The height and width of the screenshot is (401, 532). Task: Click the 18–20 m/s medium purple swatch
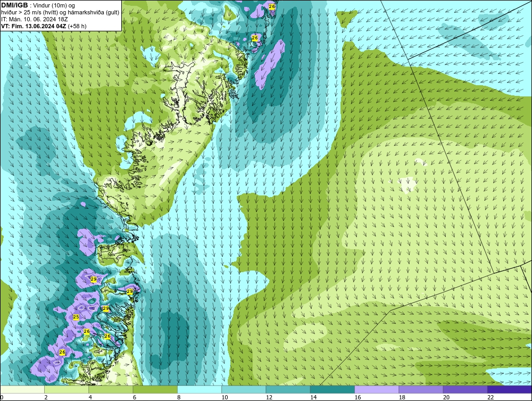tap(421, 389)
